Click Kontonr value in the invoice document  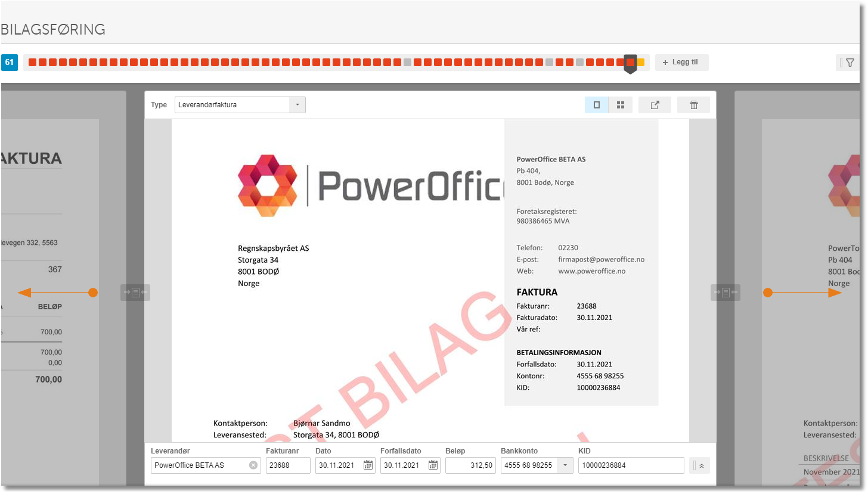click(600, 376)
